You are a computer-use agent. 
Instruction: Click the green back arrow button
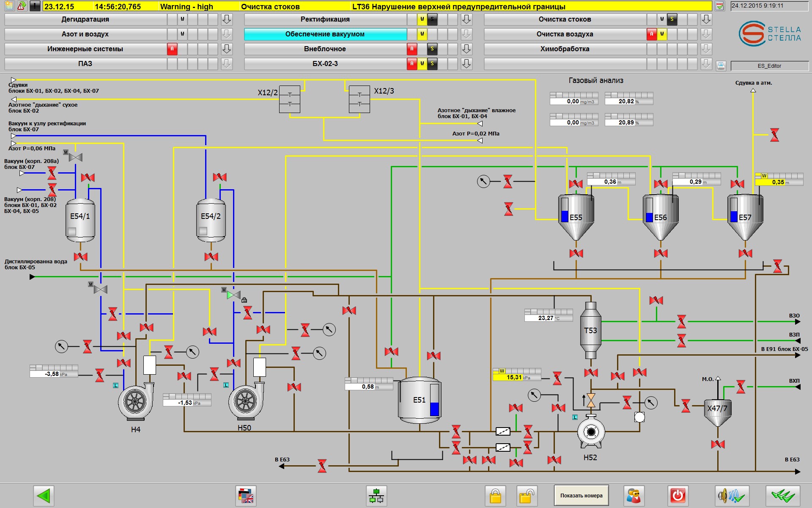click(44, 495)
